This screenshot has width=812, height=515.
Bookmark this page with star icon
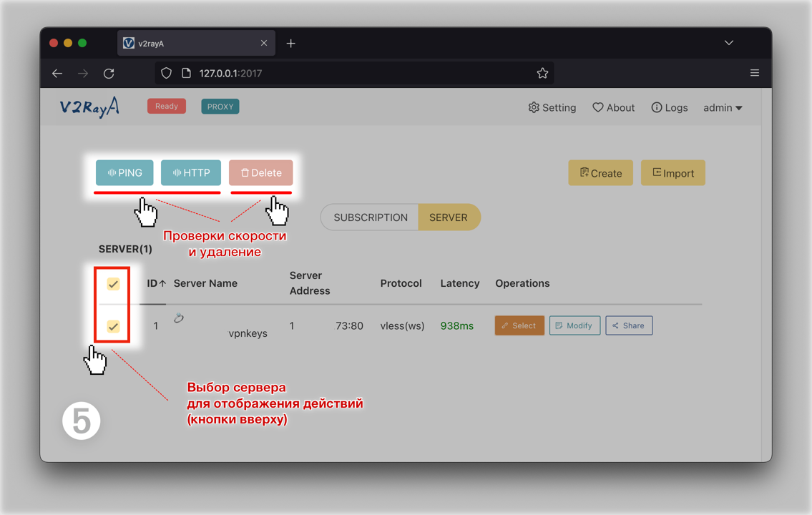[x=542, y=73]
